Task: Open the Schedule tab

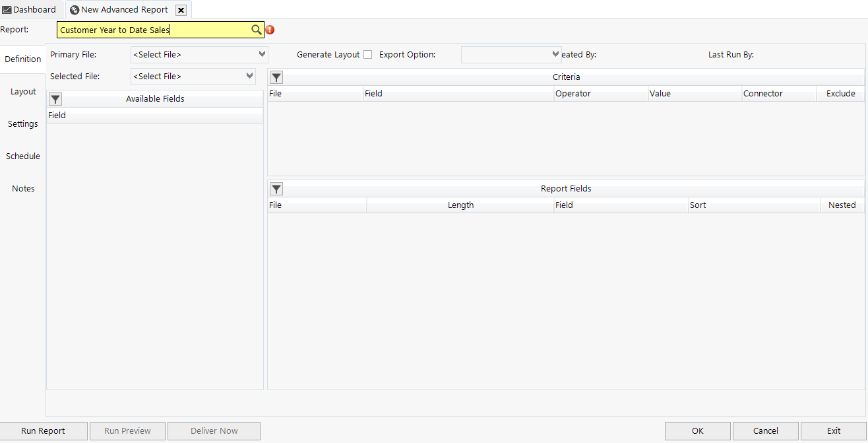Action: (x=23, y=156)
